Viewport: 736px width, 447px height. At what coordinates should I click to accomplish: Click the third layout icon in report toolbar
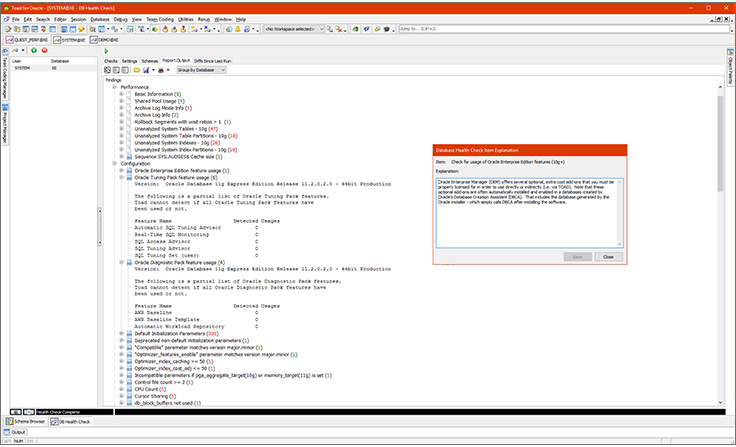point(125,70)
